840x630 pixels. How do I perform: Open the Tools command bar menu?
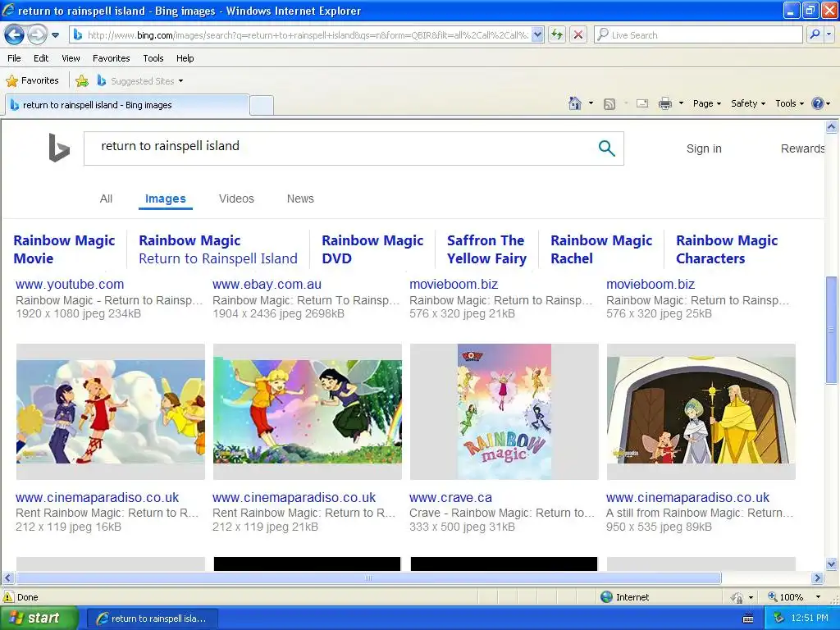(789, 103)
